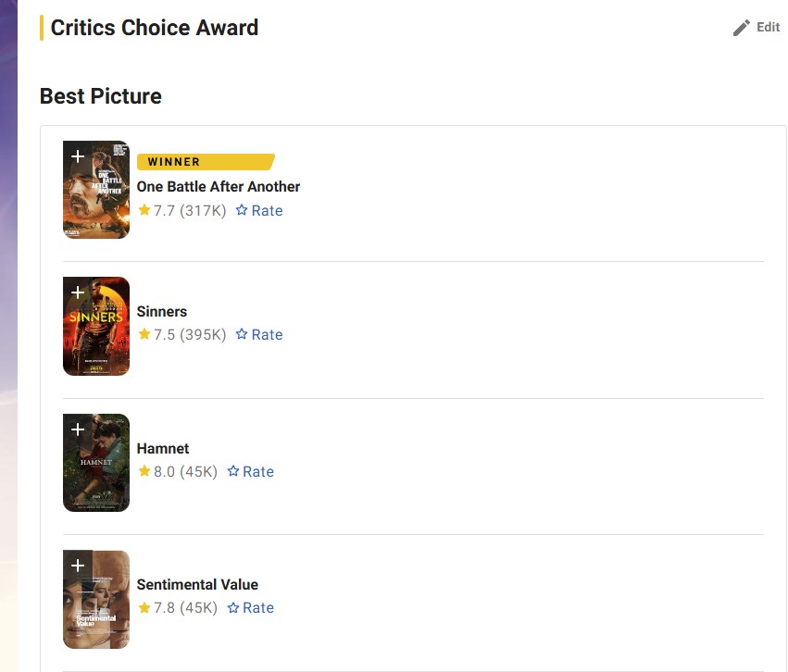Image resolution: width=788 pixels, height=672 pixels.
Task: Click the Edit pencil icon
Action: point(742,28)
